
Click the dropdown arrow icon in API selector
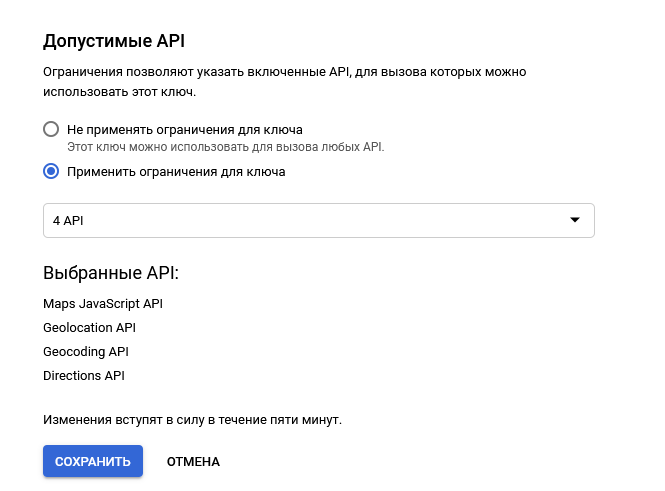coord(575,220)
